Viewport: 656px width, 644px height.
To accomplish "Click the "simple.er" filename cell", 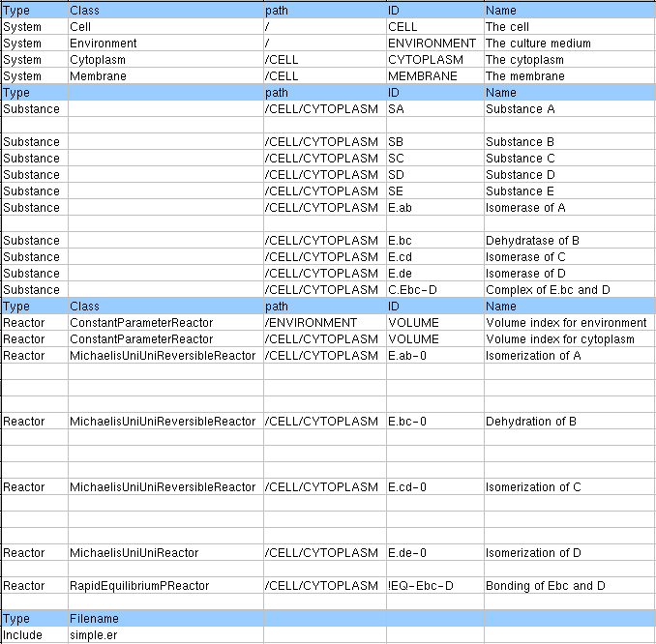I will (x=93, y=635).
